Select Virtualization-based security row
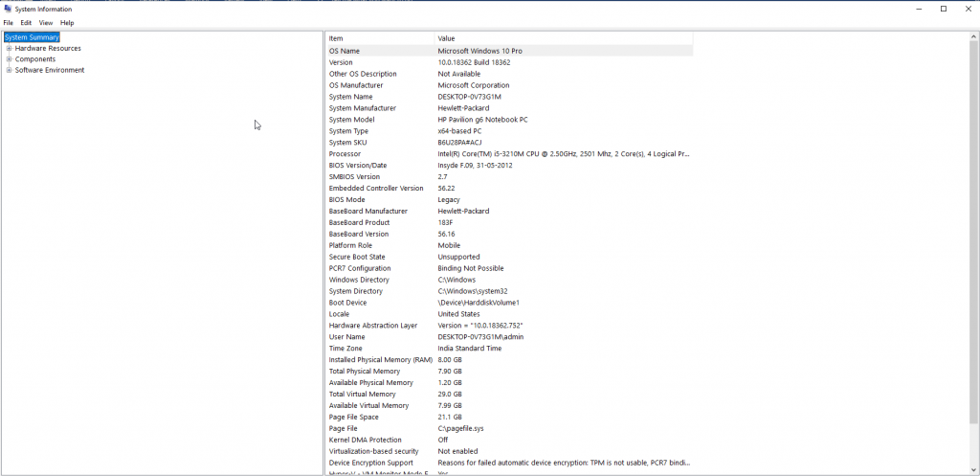 pos(509,452)
